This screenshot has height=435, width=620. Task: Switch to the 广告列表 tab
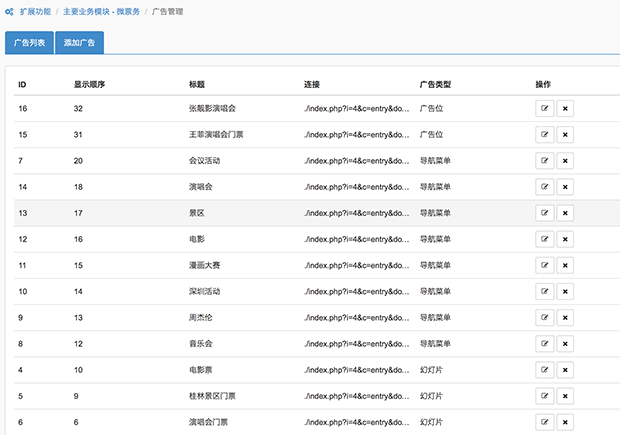(29, 42)
